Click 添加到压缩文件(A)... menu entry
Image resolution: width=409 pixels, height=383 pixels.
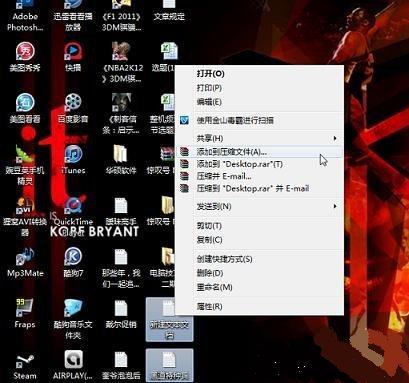click(259, 152)
